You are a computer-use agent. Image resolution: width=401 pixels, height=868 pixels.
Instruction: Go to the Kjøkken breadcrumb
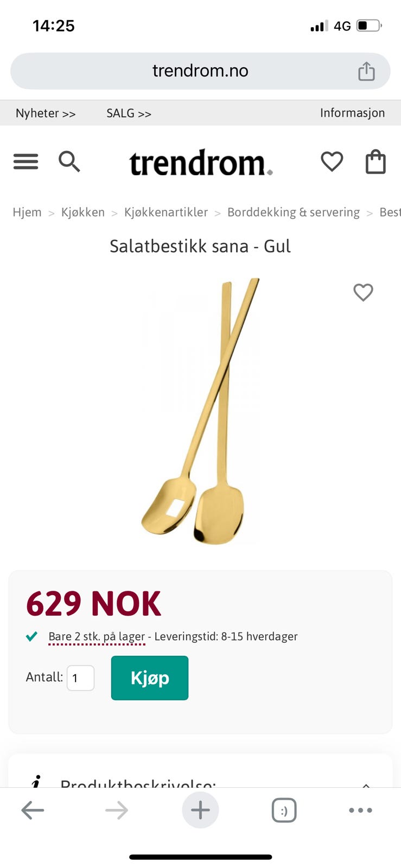[x=83, y=212]
